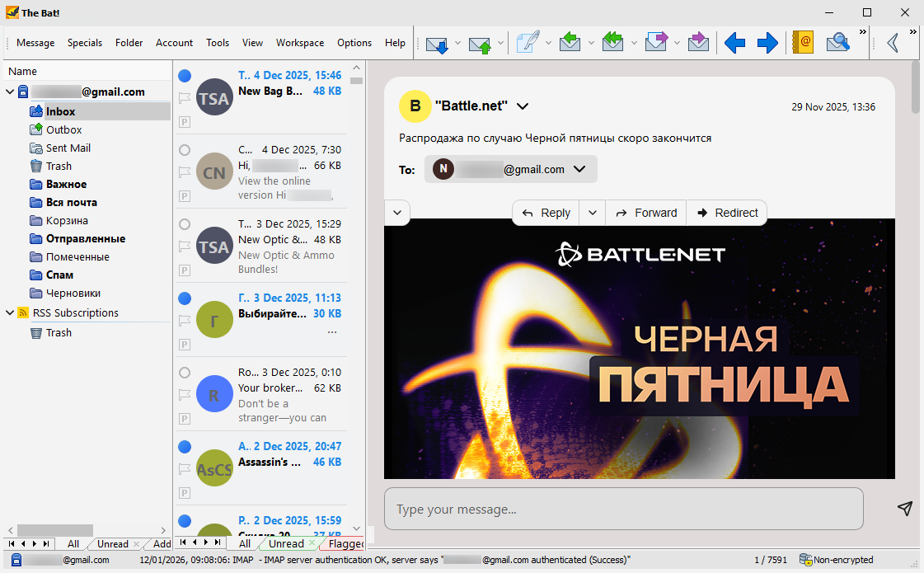
Task: Click the Non-encrypted status icon
Action: tap(805, 560)
